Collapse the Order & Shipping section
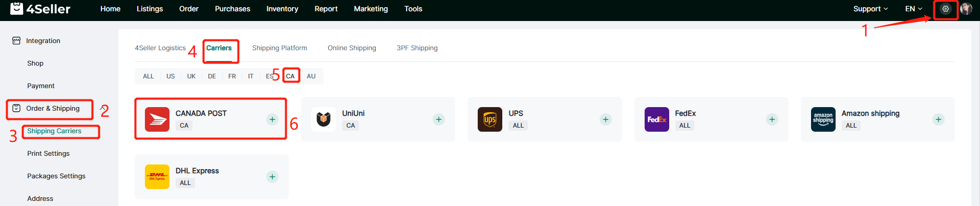The height and width of the screenshot is (206, 980). 53,108
